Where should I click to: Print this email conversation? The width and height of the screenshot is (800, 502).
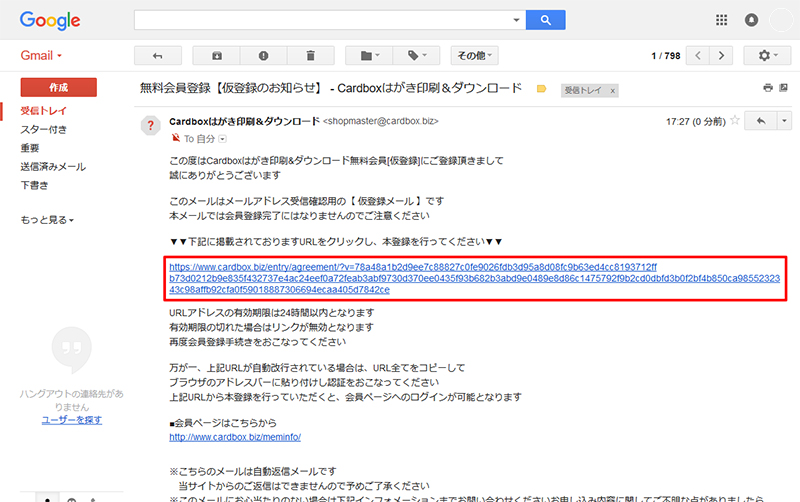click(x=768, y=88)
